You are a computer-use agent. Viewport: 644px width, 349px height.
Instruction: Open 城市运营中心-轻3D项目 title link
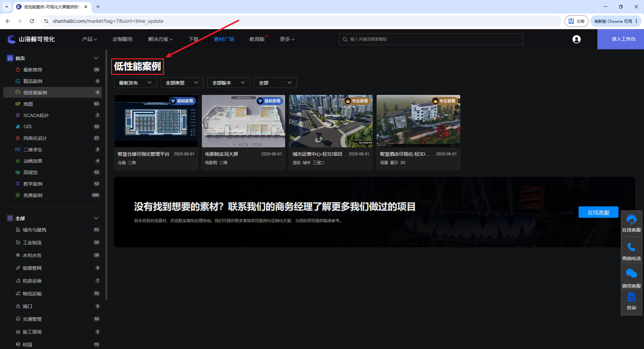pos(317,154)
